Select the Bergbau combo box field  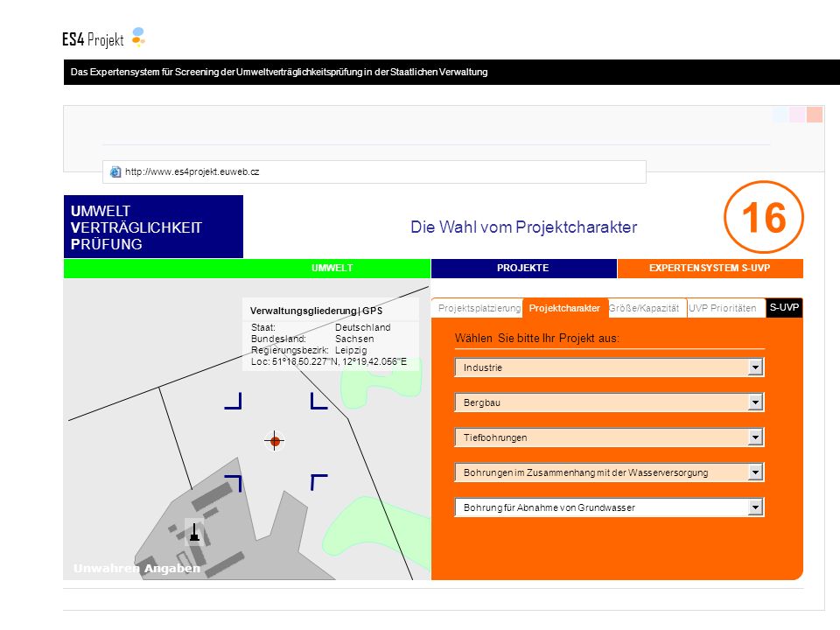point(609,402)
